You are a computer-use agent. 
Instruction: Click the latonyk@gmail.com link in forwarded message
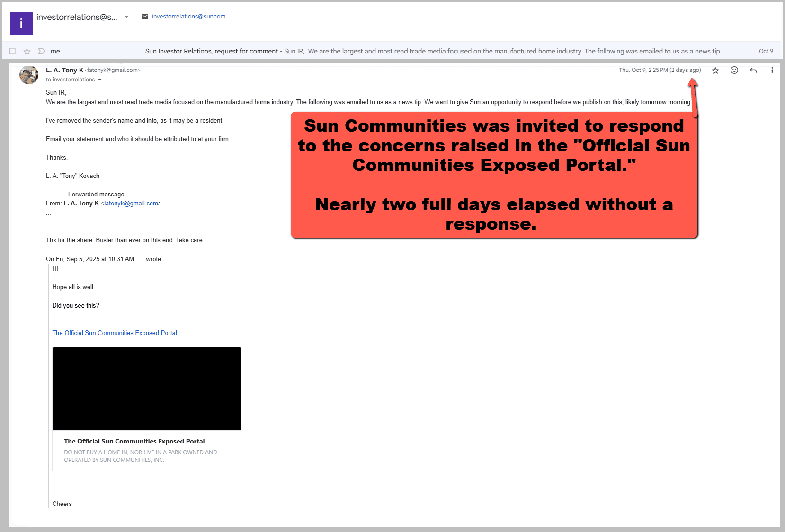coord(131,204)
